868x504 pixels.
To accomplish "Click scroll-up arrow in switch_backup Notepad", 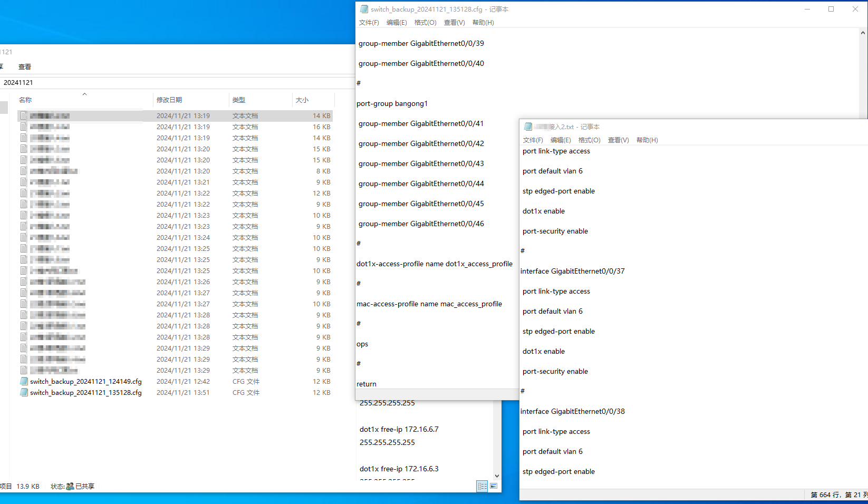I will (x=863, y=33).
